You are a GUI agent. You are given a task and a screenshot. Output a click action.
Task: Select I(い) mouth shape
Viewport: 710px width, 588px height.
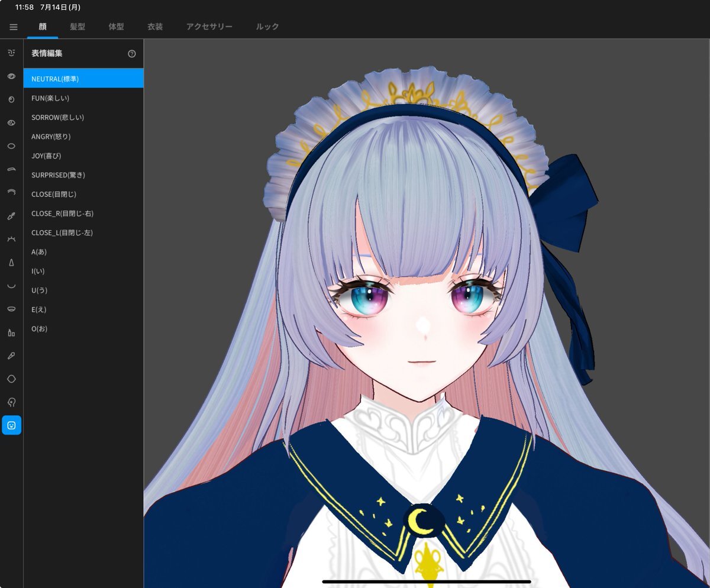83,271
